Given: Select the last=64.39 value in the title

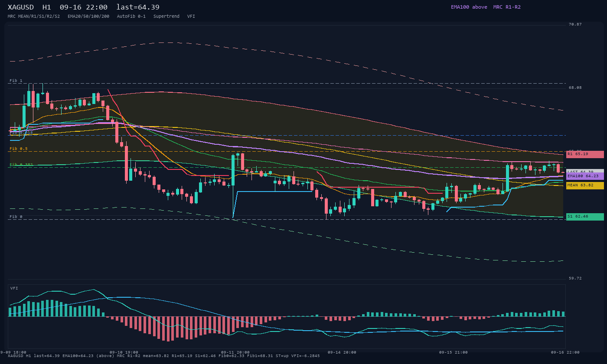Looking at the screenshot, I should [x=138, y=7].
